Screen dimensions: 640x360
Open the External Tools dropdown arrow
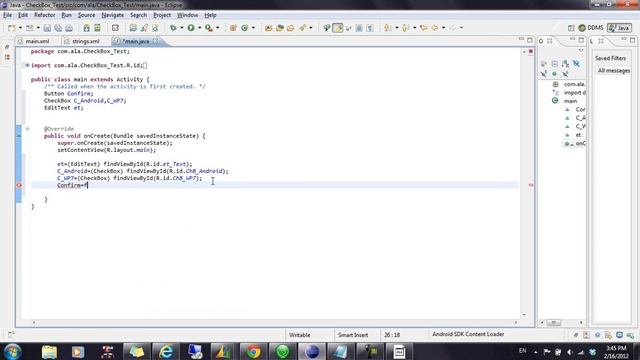point(217,28)
